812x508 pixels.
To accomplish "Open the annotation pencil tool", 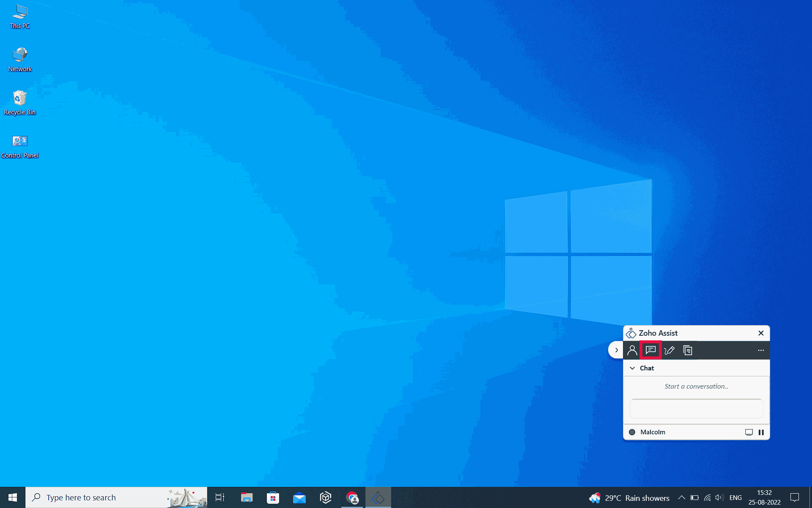I will tap(669, 350).
